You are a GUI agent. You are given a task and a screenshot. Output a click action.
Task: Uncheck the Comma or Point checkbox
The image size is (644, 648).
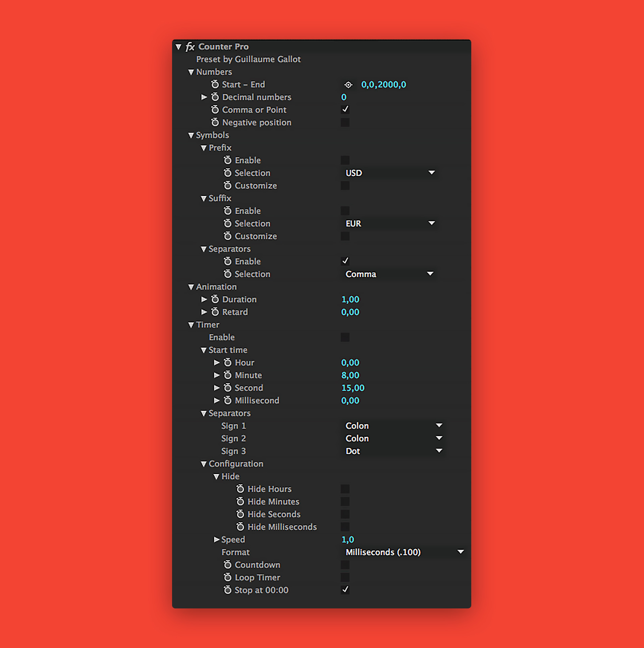pos(345,109)
